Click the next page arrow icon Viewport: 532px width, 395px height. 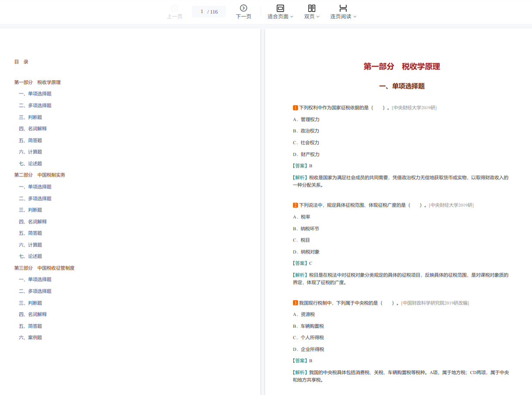tap(243, 8)
